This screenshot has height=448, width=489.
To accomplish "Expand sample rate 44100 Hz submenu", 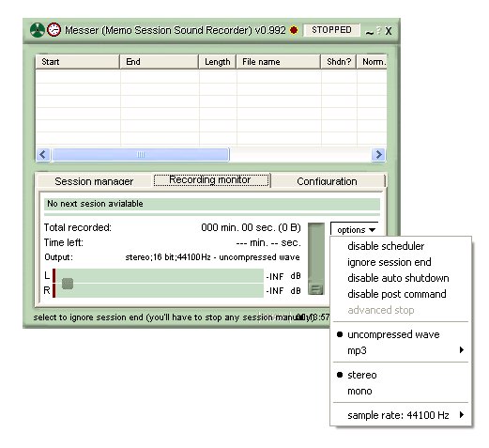I will click(x=401, y=415).
